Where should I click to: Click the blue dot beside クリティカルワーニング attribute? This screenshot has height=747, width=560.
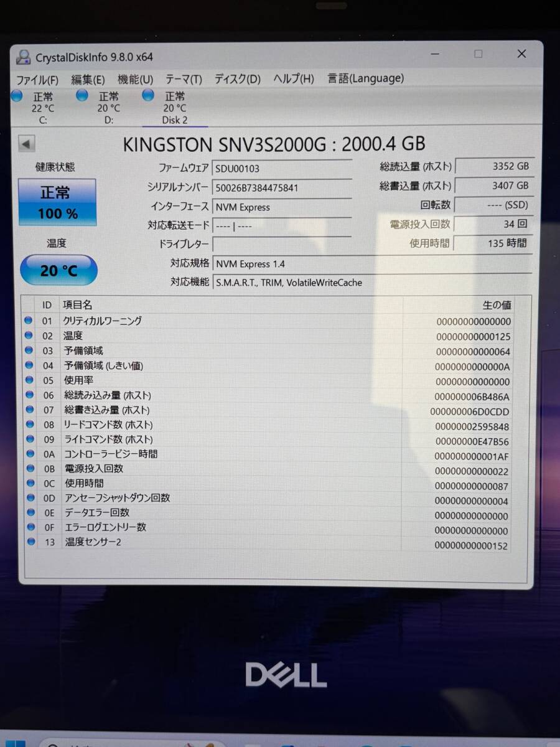29,321
